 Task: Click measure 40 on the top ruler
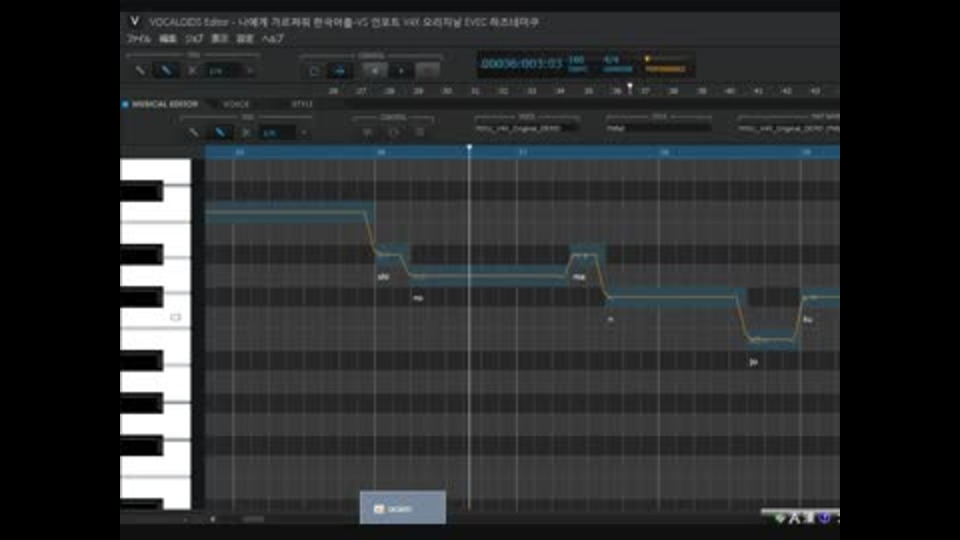(x=729, y=91)
